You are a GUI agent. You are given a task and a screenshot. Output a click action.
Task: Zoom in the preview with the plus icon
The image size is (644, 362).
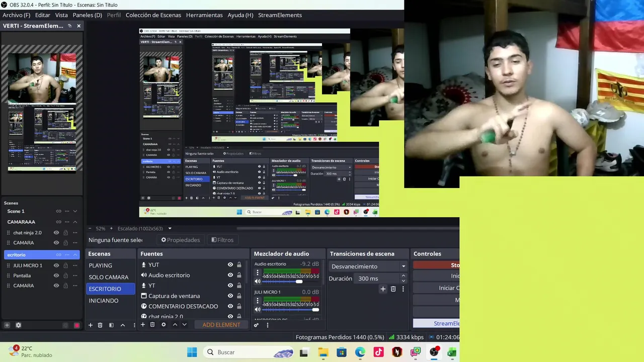click(112, 228)
